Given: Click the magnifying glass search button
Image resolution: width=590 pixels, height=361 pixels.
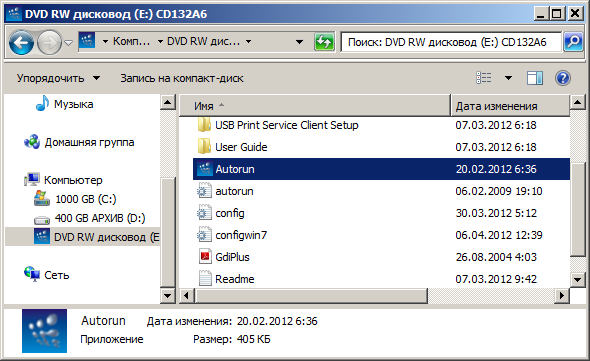Looking at the screenshot, I should click(x=573, y=42).
